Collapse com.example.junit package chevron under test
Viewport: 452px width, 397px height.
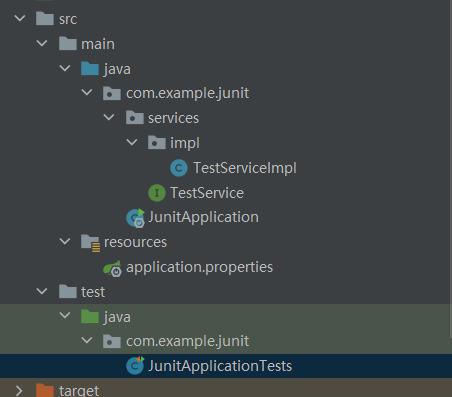click(87, 340)
